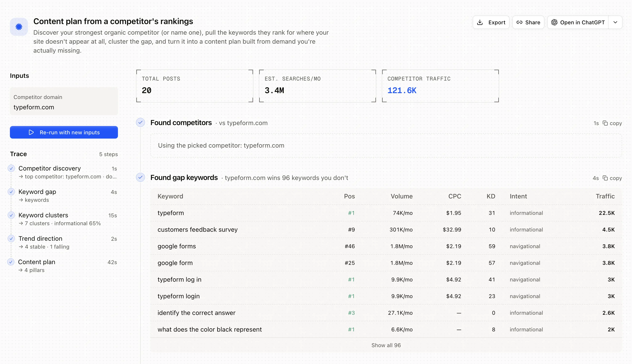Click Re-run with new inputs button
Image resolution: width=632 pixels, height=364 pixels.
(64, 132)
